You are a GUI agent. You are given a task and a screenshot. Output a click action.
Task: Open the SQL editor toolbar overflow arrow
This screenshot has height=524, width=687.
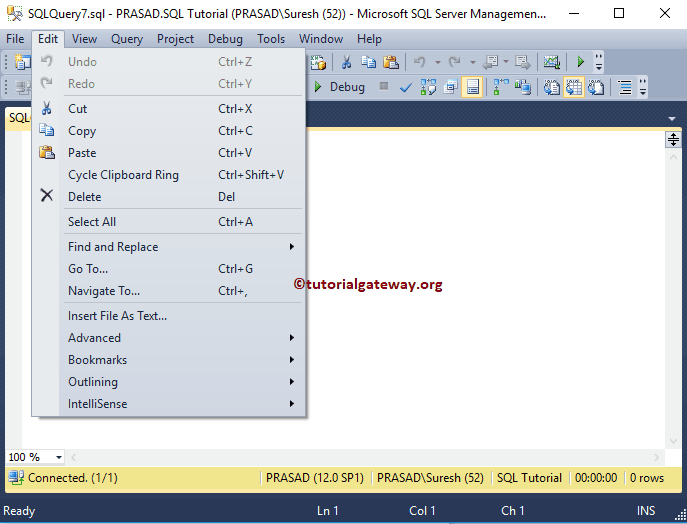tap(643, 87)
